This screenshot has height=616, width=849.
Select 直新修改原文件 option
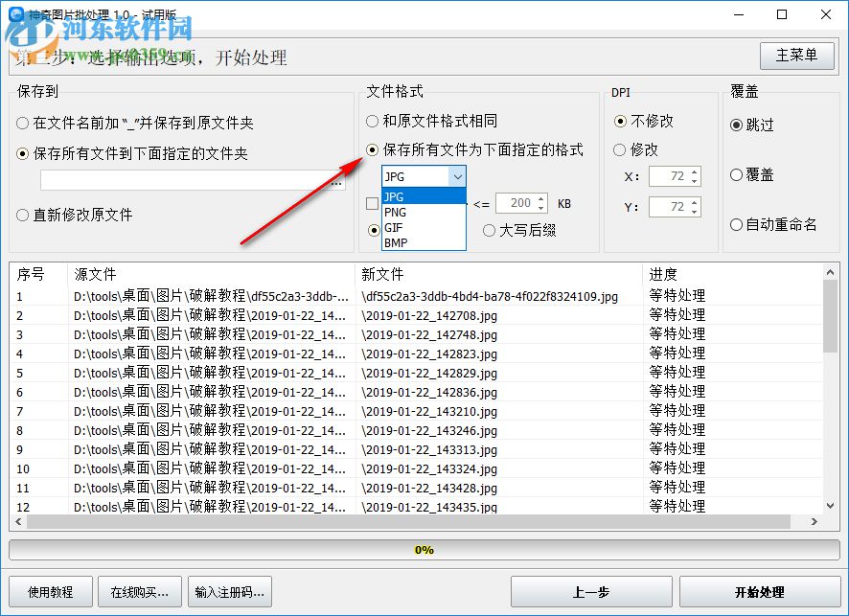[75, 215]
